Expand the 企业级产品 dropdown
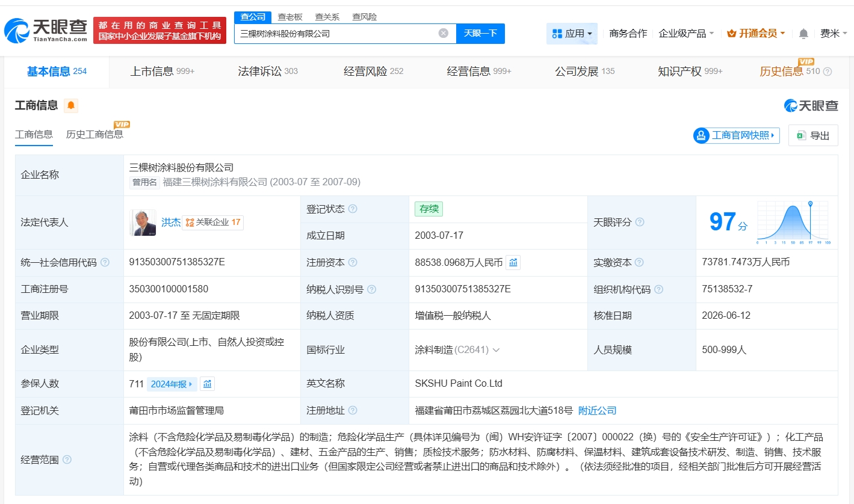The width and height of the screenshot is (854, 504). 687,34
